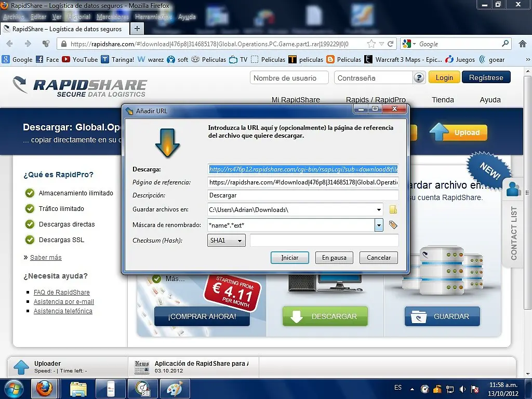The height and width of the screenshot is (399, 532).
Task: Click the folder browse icon beside save path
Action: [x=393, y=209]
